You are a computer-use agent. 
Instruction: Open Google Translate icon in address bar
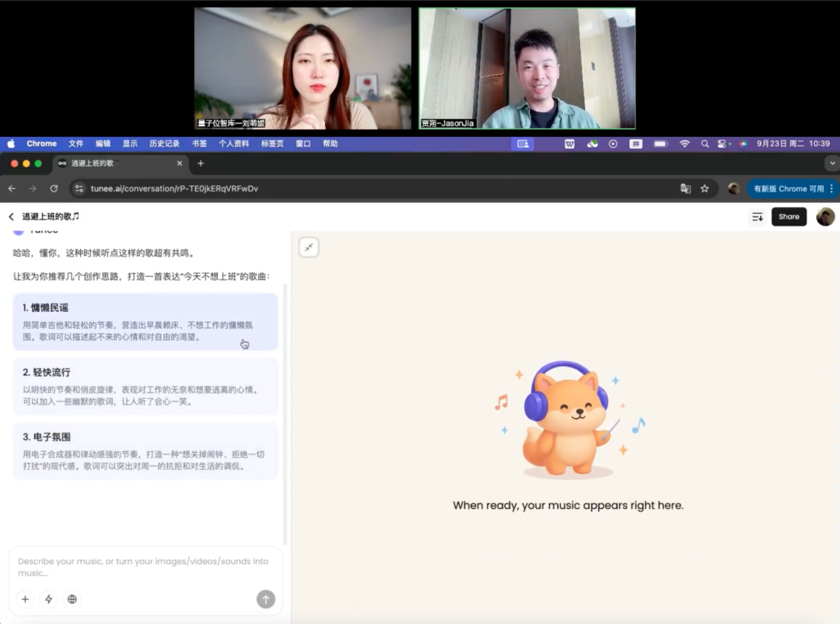686,188
